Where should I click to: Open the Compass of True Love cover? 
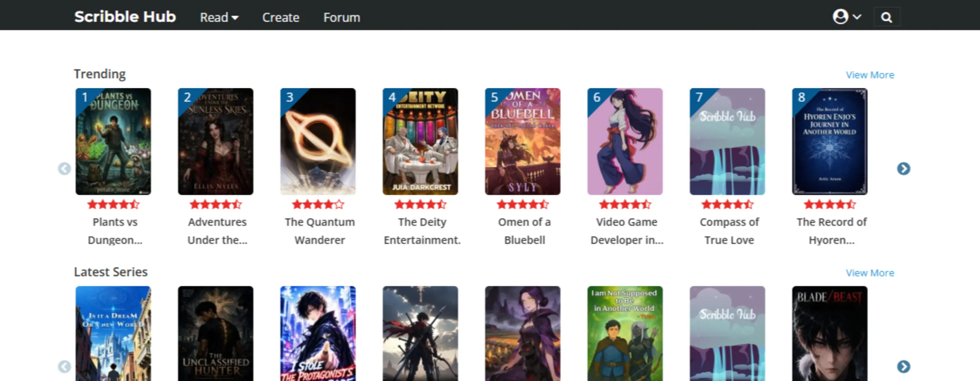click(727, 141)
